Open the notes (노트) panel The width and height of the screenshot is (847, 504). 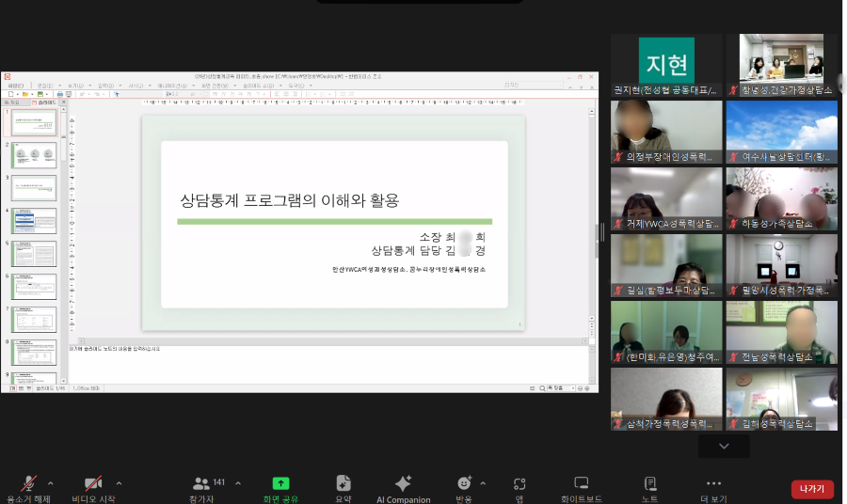click(x=649, y=483)
